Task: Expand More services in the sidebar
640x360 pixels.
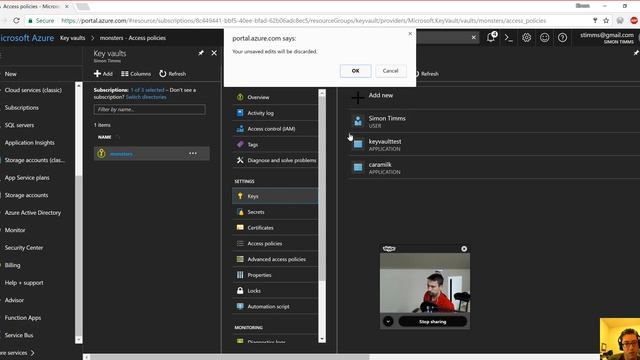Action: [18, 353]
